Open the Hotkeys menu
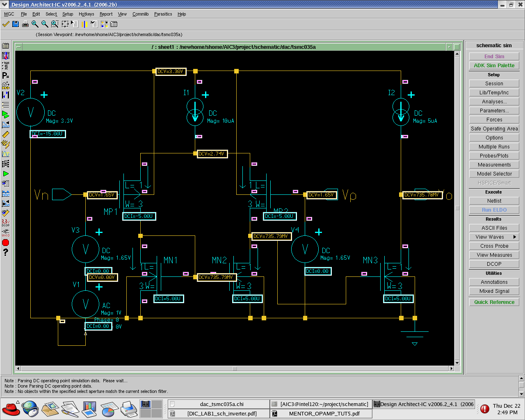 tap(86, 14)
